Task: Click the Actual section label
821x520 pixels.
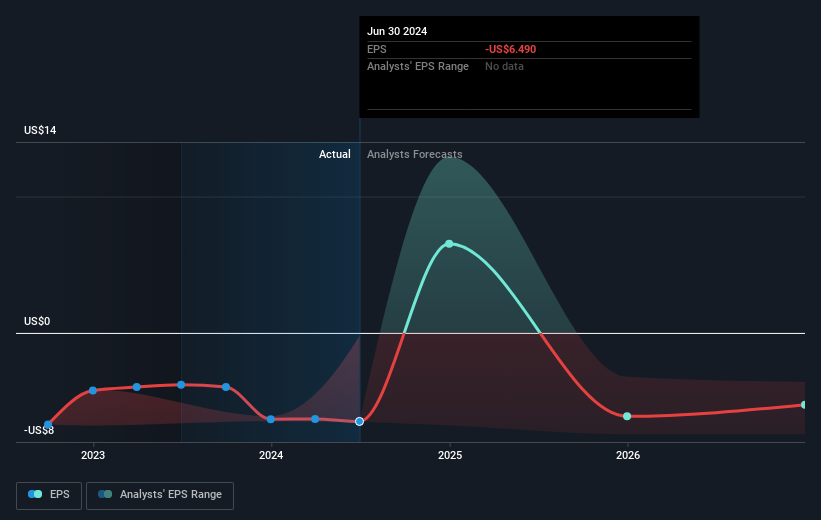Action: click(x=335, y=154)
